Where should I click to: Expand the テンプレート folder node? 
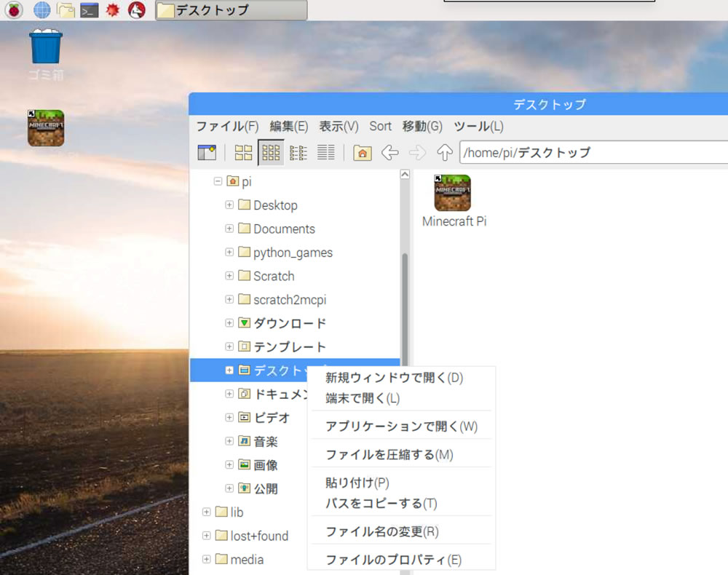tap(229, 346)
